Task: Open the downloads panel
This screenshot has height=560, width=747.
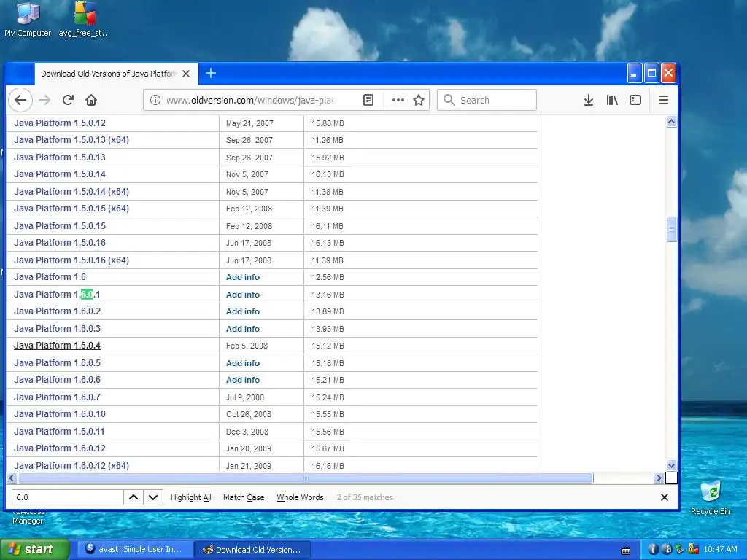Action: [x=589, y=100]
